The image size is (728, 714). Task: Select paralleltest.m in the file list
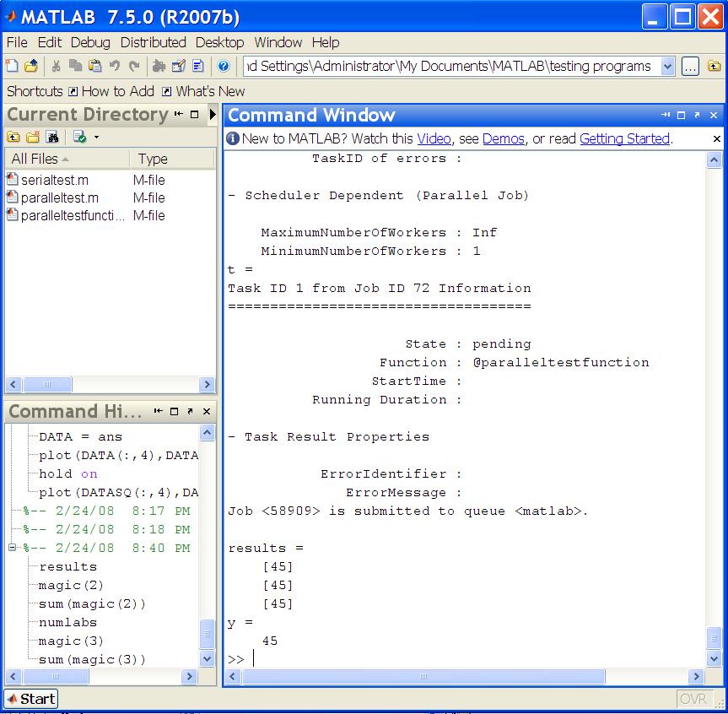tap(59, 197)
